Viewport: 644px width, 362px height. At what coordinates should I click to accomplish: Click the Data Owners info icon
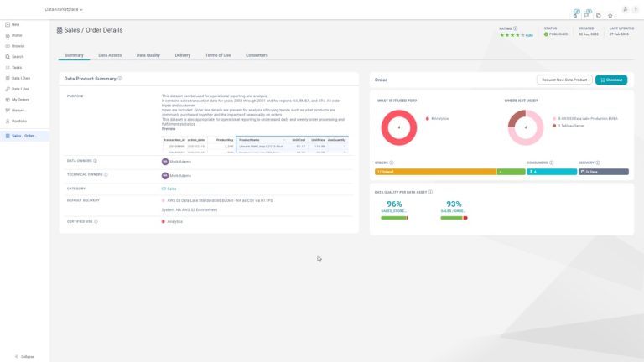[x=96, y=161]
